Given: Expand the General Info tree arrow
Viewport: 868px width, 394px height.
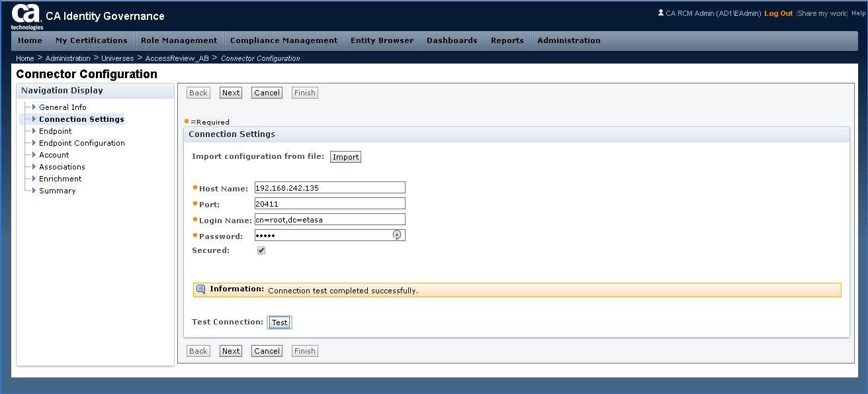Looking at the screenshot, I should point(34,107).
